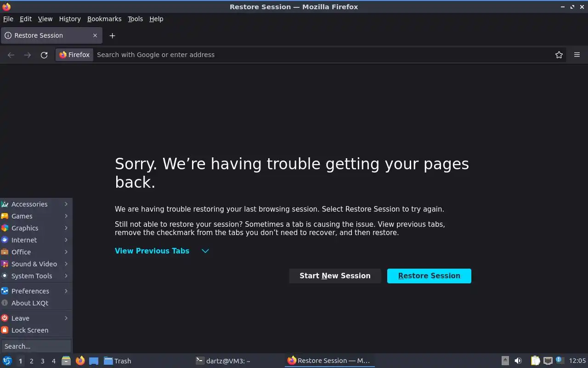
Task: Expand the Accessories submenu
Action: [36, 204]
